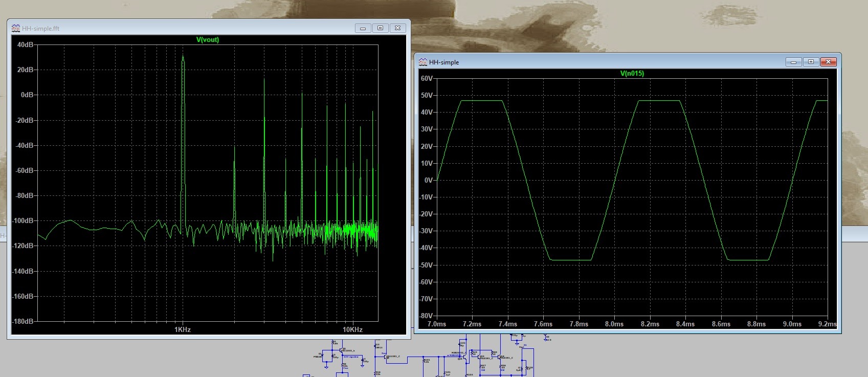Click the 7.6ms label on waveform time axis
This screenshot has width=868, height=377.
pyautogui.click(x=543, y=324)
